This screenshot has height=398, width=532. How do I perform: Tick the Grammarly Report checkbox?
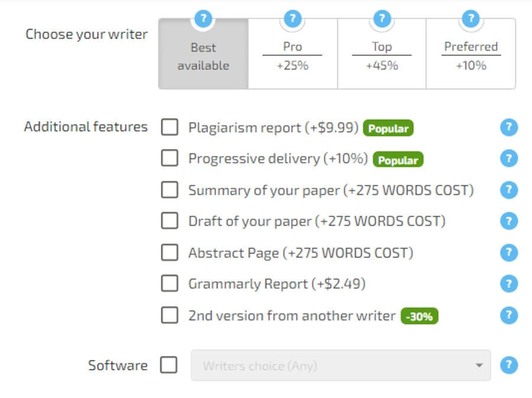click(x=170, y=283)
